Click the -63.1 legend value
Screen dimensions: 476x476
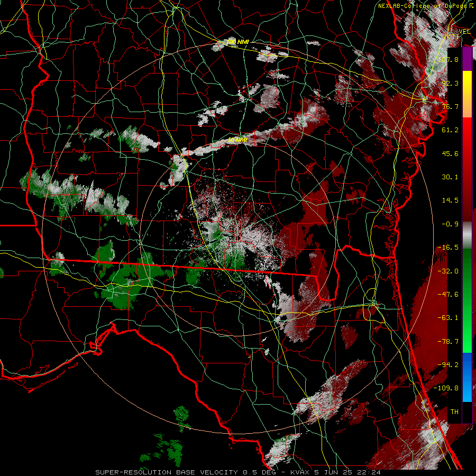point(448,318)
